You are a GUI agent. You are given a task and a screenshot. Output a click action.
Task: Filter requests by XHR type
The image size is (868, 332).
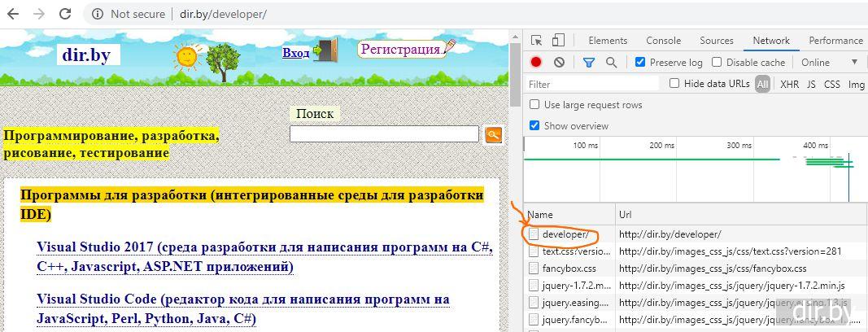(789, 84)
